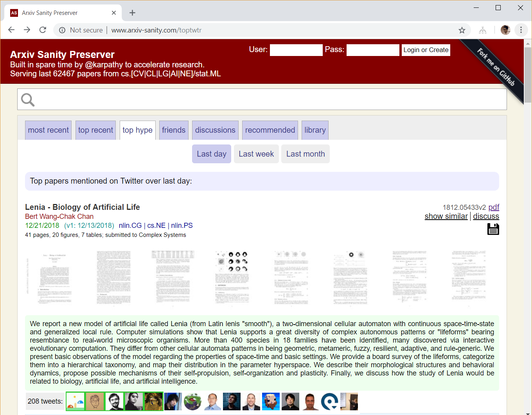Click the save-to-library floppy disk icon
This screenshot has height=415, width=532.
click(493, 229)
